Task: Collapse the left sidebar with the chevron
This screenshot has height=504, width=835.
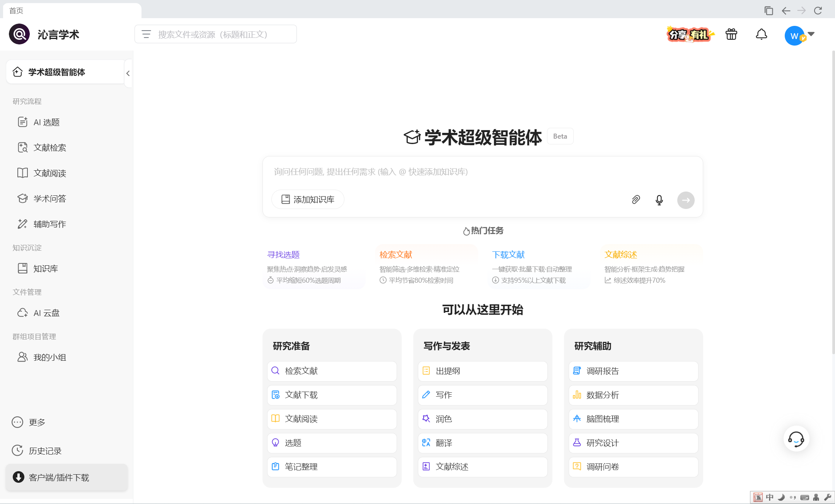Action: point(128,73)
